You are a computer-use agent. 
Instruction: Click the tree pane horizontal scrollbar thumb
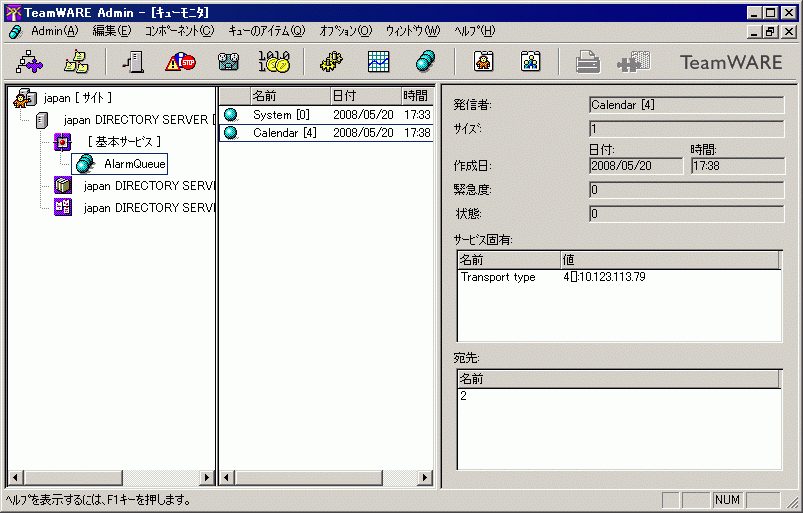pyautogui.click(x=73, y=478)
